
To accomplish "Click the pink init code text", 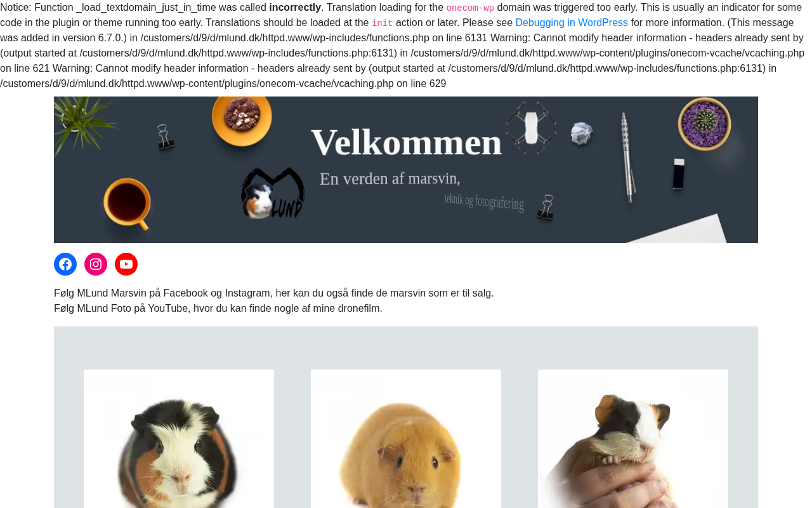I will (x=382, y=23).
